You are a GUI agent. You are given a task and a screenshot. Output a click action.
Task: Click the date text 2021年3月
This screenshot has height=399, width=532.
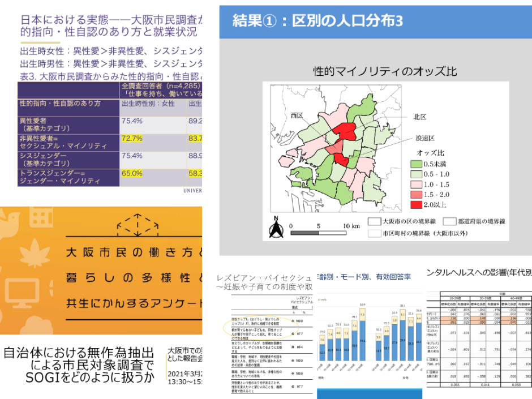(185, 374)
